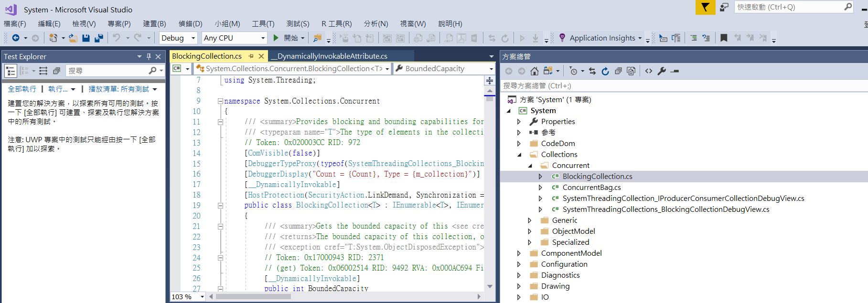Click the View Code angle brackets icon
The image size is (868, 303).
648,71
